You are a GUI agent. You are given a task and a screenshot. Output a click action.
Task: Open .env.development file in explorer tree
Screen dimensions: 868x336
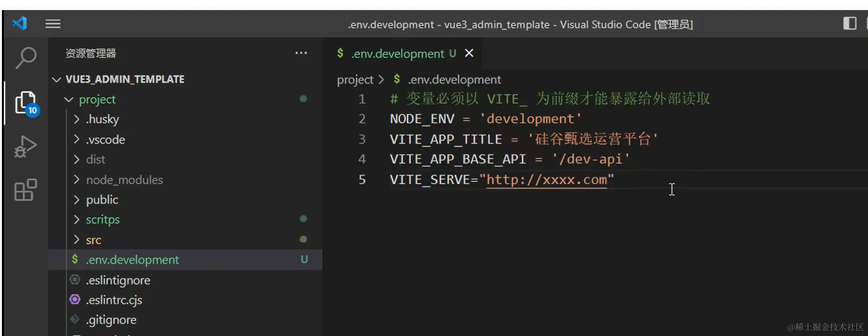tap(185, 259)
